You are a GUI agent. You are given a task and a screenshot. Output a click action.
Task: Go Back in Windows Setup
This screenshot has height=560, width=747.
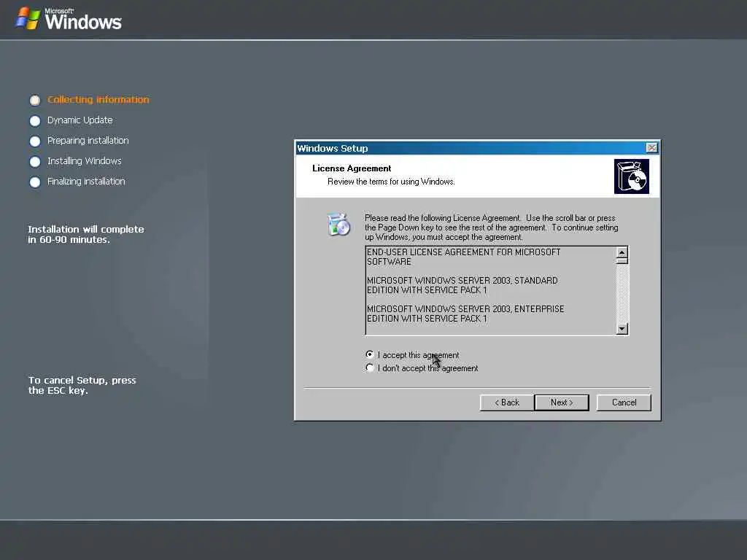pyautogui.click(x=507, y=402)
